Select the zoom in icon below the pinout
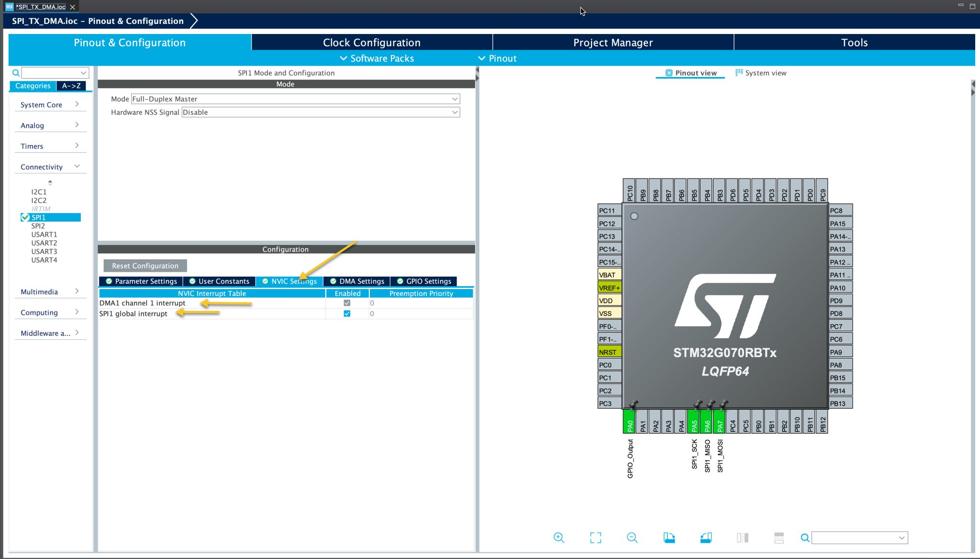This screenshot has height=559, width=980. pos(558,537)
